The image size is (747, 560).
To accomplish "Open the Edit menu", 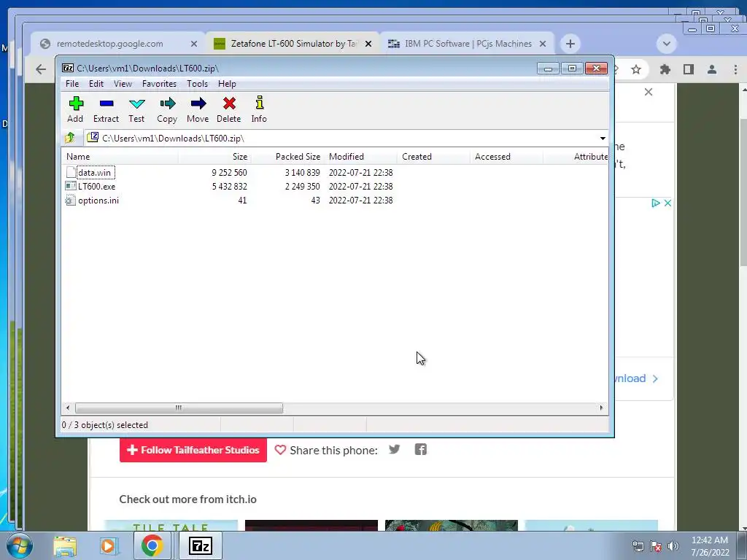I will point(96,84).
